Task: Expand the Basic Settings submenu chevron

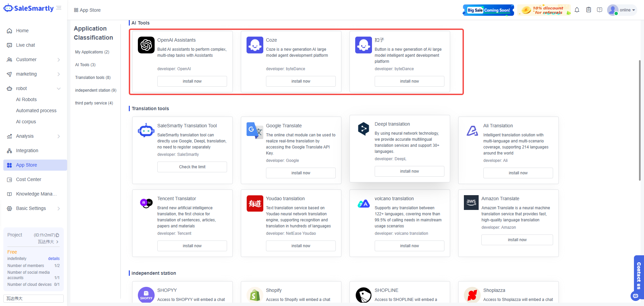Action: pyautogui.click(x=59, y=209)
